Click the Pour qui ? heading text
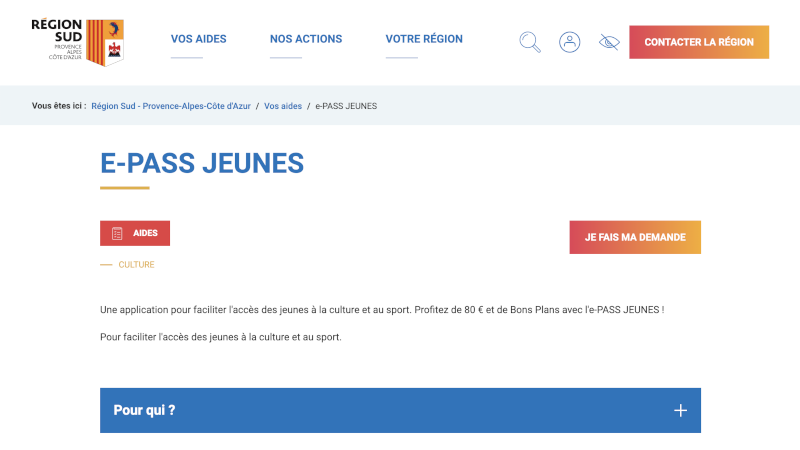Viewport: 800px width, 450px height. click(144, 410)
